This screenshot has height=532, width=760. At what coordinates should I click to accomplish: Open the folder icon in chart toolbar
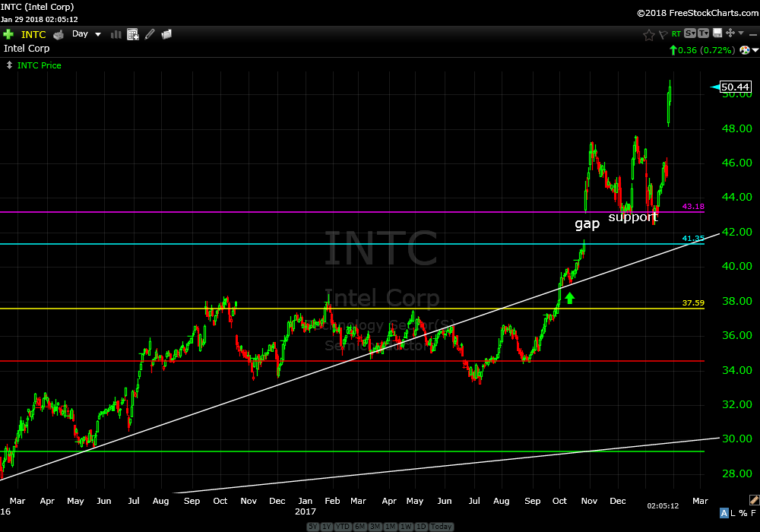click(166, 34)
